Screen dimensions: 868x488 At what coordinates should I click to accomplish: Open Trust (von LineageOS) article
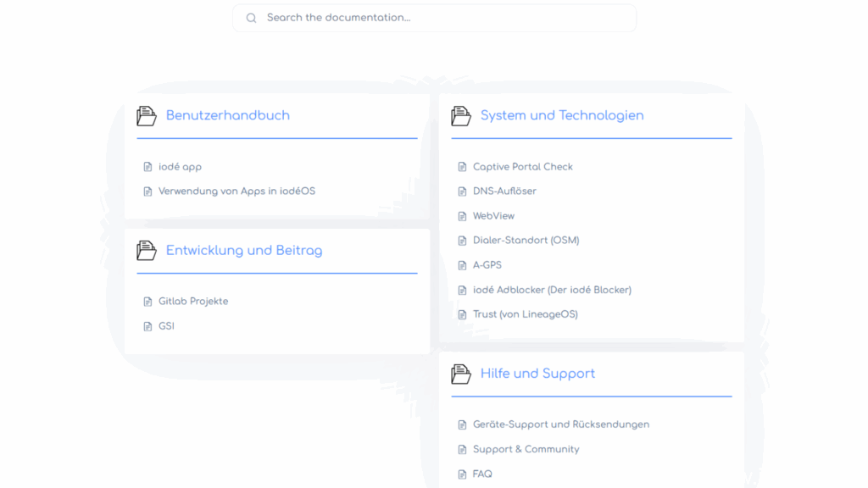pyautogui.click(x=526, y=314)
